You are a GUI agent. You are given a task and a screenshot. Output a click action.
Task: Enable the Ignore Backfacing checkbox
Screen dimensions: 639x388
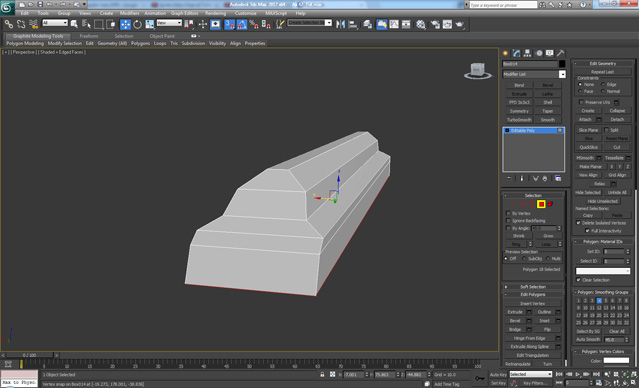point(508,220)
